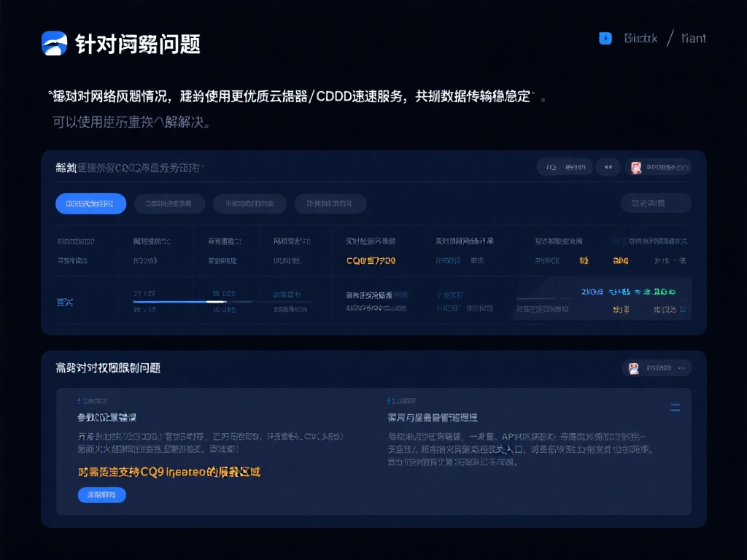The height and width of the screenshot is (560, 747).
Task: Click the blue app logo in the header
Action: click(55, 44)
